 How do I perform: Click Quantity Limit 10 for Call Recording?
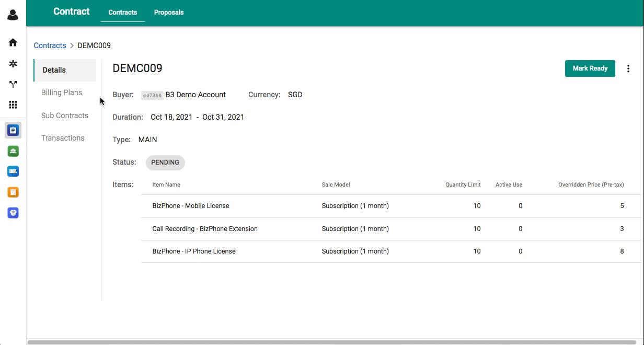[477, 229]
